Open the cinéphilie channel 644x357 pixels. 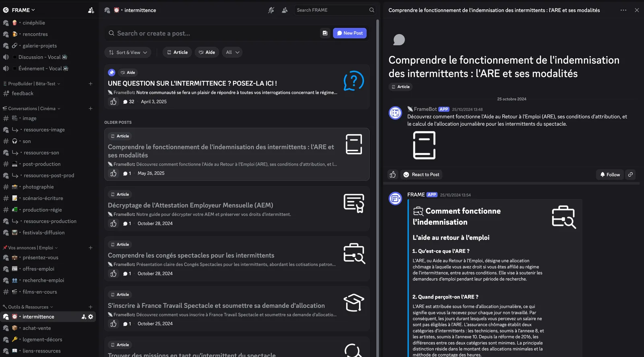coord(48,23)
